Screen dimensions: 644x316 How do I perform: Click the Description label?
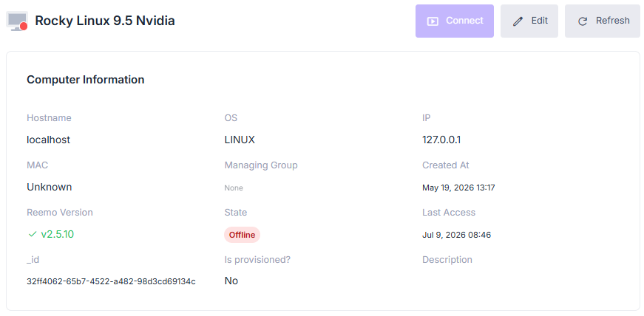pos(447,260)
